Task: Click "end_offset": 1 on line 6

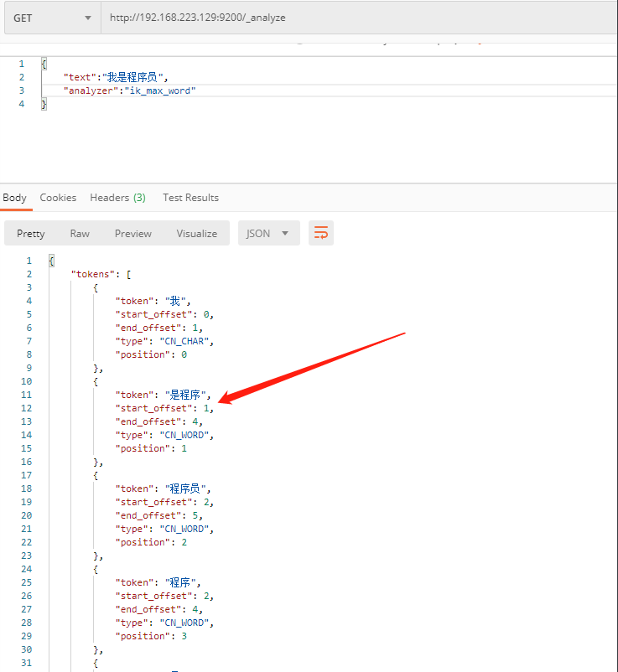Action: click(x=157, y=328)
